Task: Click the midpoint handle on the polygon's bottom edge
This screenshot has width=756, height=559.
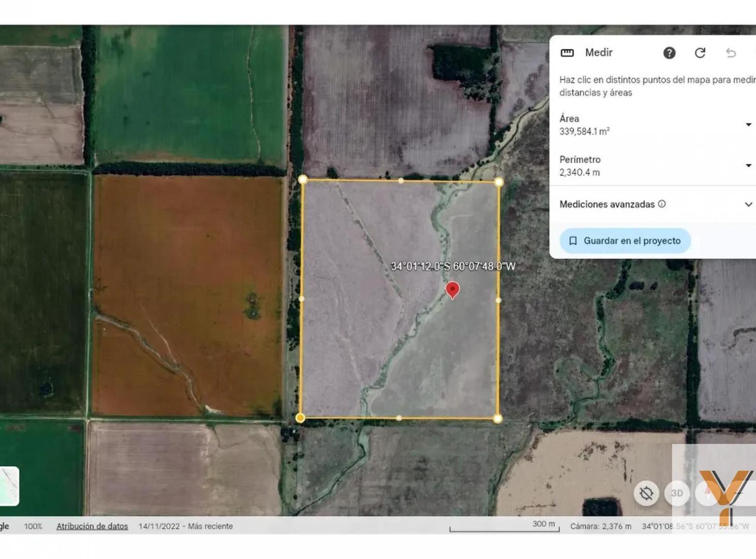Action: pos(399,418)
